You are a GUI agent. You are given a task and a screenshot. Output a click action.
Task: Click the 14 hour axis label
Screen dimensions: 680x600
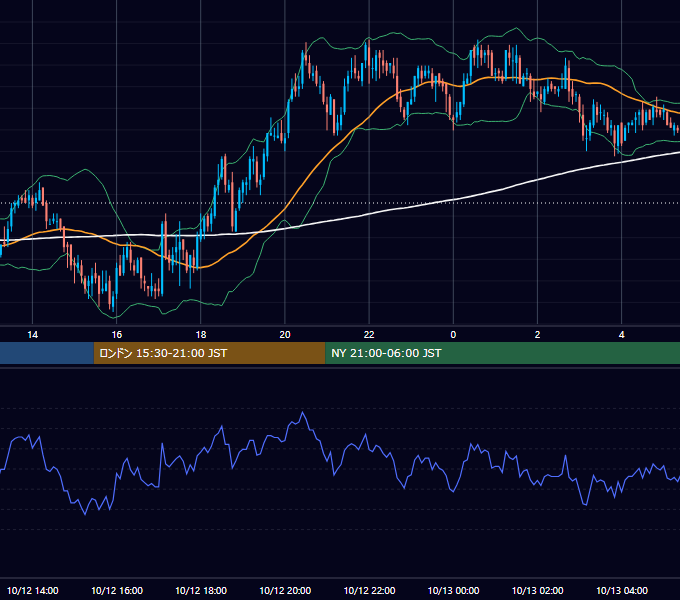click(x=33, y=335)
